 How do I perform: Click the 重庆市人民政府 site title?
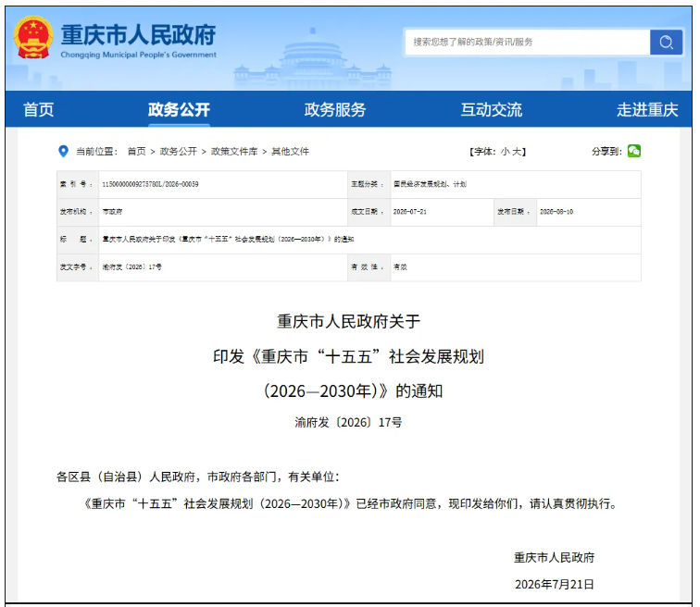click(x=138, y=35)
